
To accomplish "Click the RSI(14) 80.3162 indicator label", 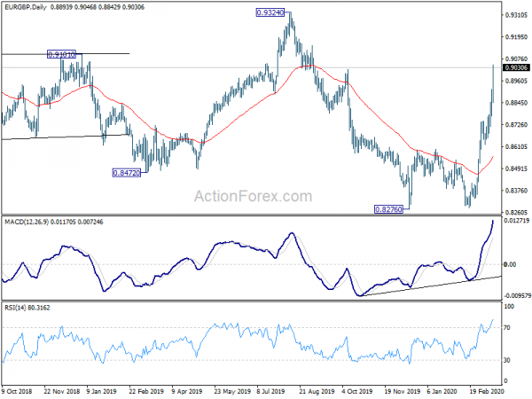I will (x=27, y=308).
